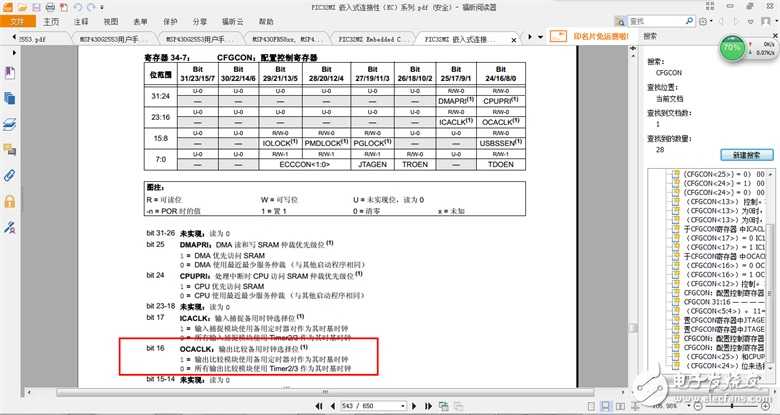The width and height of the screenshot is (780, 415).
Task: Click the green 70% memory widget
Action: click(x=732, y=48)
